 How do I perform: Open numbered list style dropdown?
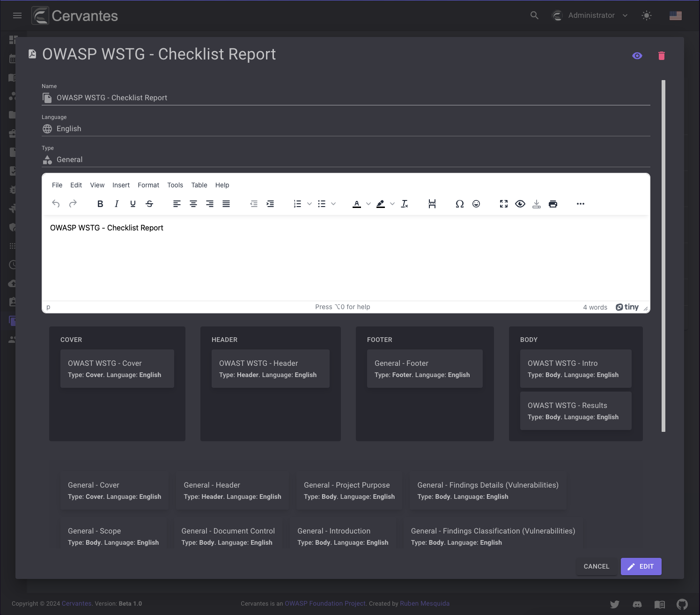309,204
